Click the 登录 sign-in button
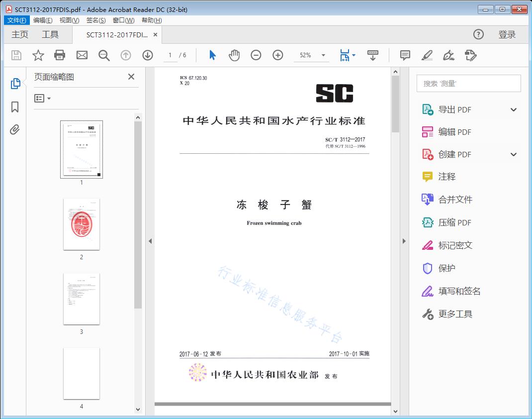 507,34
